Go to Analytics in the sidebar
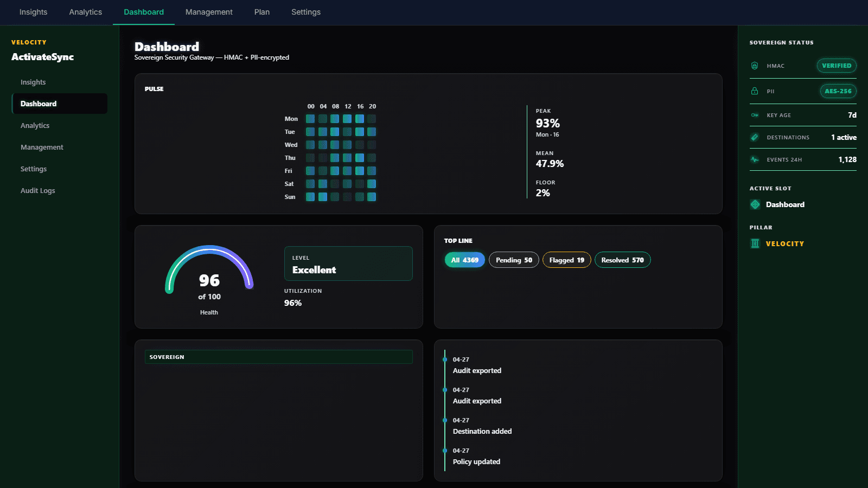 [60, 125]
